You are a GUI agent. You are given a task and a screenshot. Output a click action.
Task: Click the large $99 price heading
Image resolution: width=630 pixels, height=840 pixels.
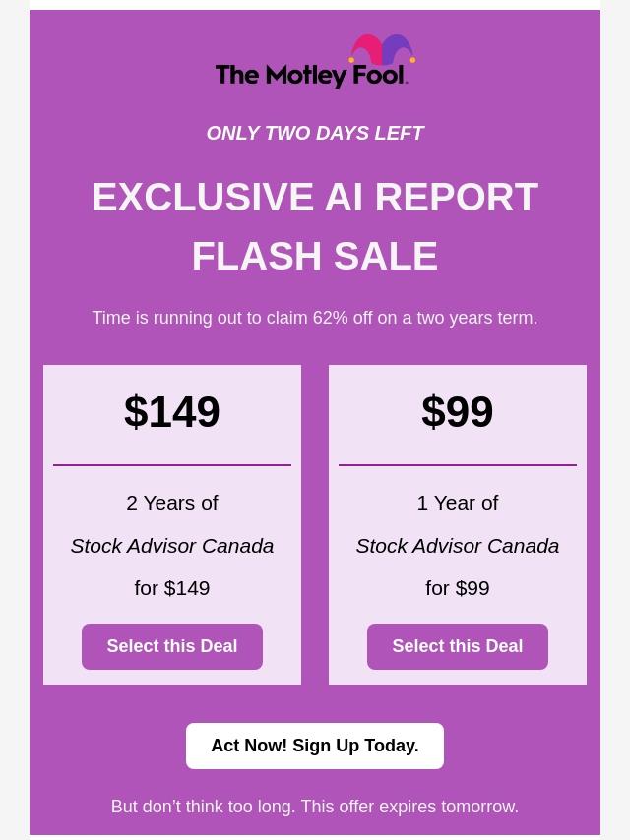coord(458,411)
